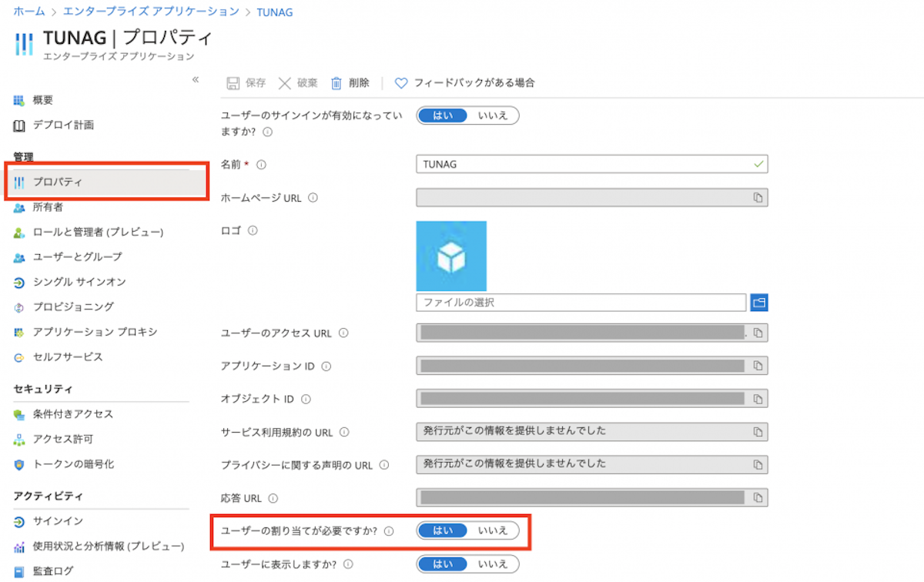Copy the サービス利用規約の URL value
Image resolution: width=924 pixels, height=582 pixels.
point(758,431)
